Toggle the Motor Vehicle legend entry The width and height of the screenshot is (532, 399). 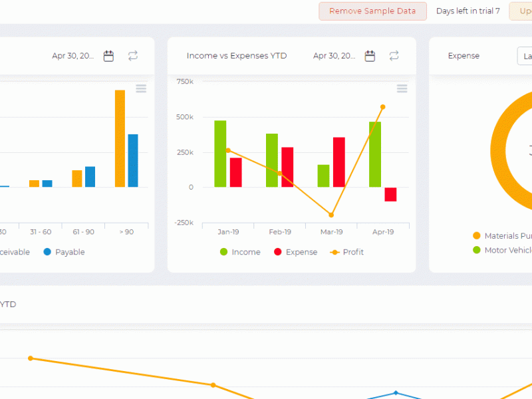coord(502,250)
